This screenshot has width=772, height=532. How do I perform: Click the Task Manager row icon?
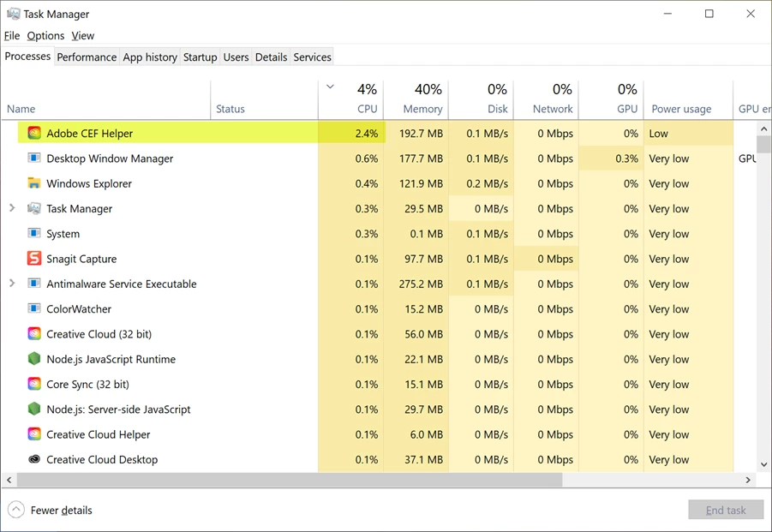[34, 208]
